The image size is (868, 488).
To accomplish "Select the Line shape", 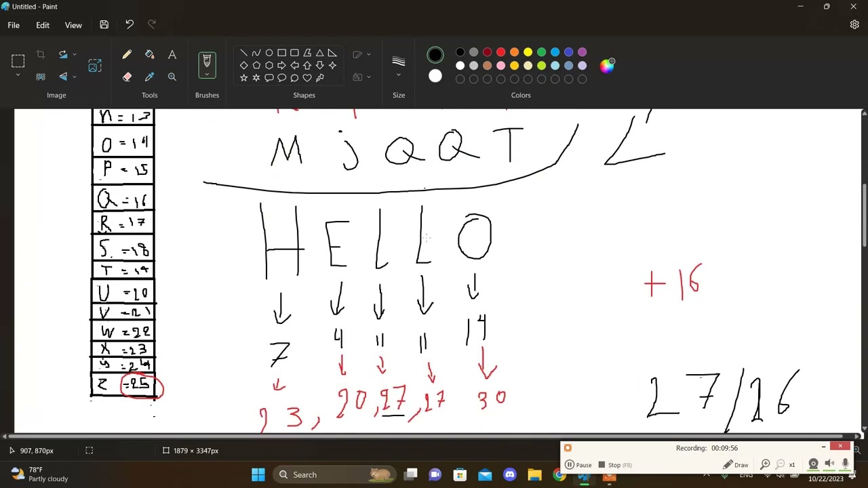I will point(243,53).
